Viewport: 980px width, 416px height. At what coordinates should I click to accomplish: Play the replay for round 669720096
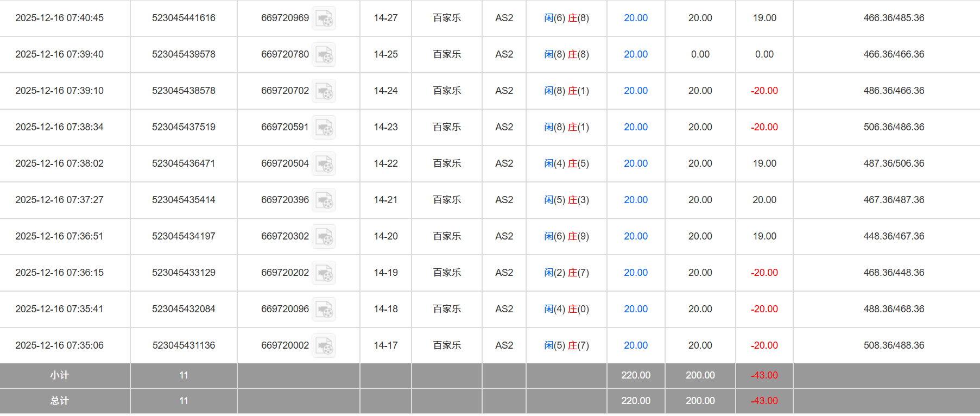pyautogui.click(x=324, y=310)
